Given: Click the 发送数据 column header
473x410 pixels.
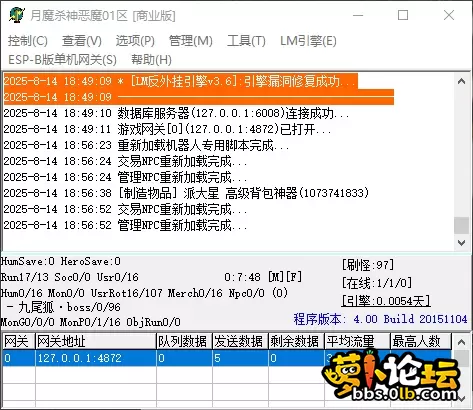Looking at the screenshot, I should click(240, 342).
